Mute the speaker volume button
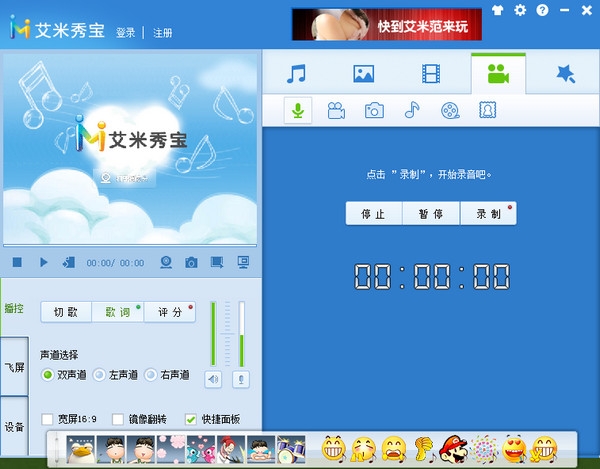Viewport: 600px width, 469px height. 213,379
